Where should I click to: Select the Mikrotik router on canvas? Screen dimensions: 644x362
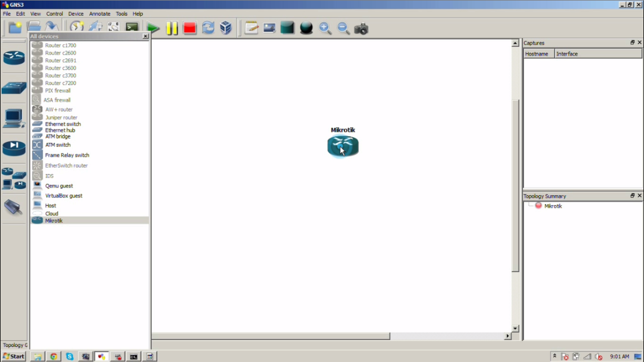[x=343, y=147]
